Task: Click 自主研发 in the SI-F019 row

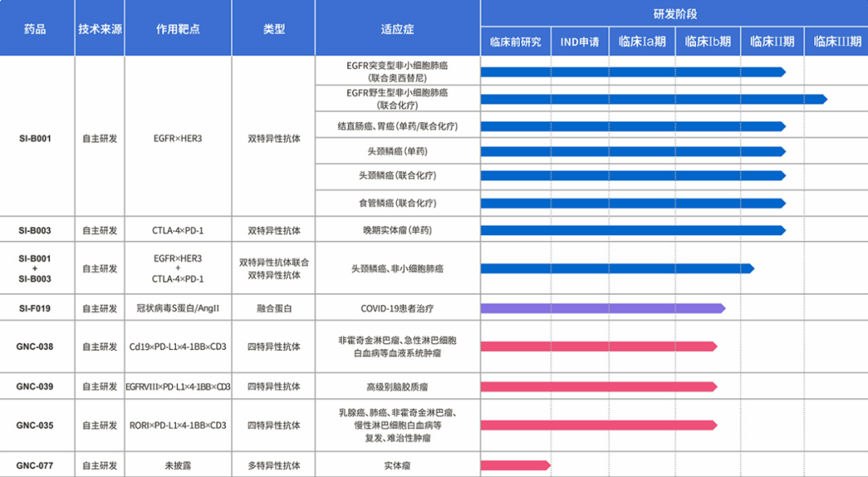Action: [x=100, y=308]
